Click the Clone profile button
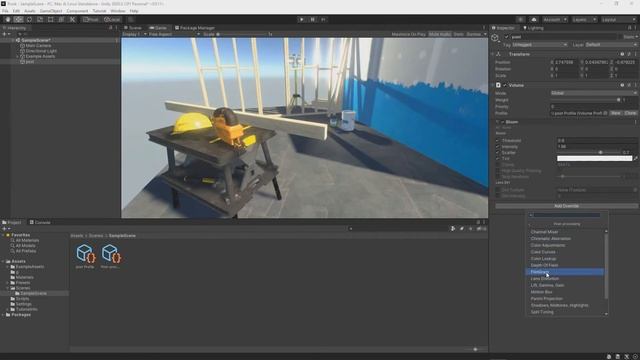This screenshot has height=360, width=640. (x=630, y=113)
